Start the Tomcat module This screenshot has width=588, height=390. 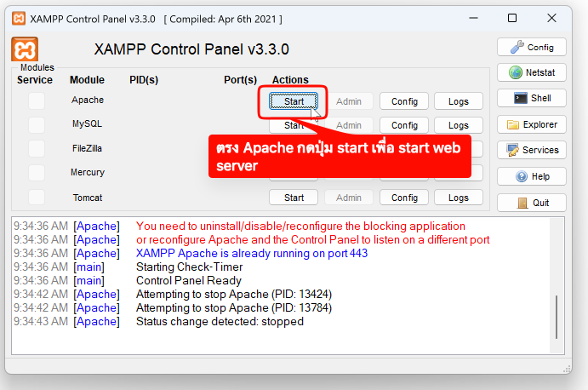coord(294,198)
